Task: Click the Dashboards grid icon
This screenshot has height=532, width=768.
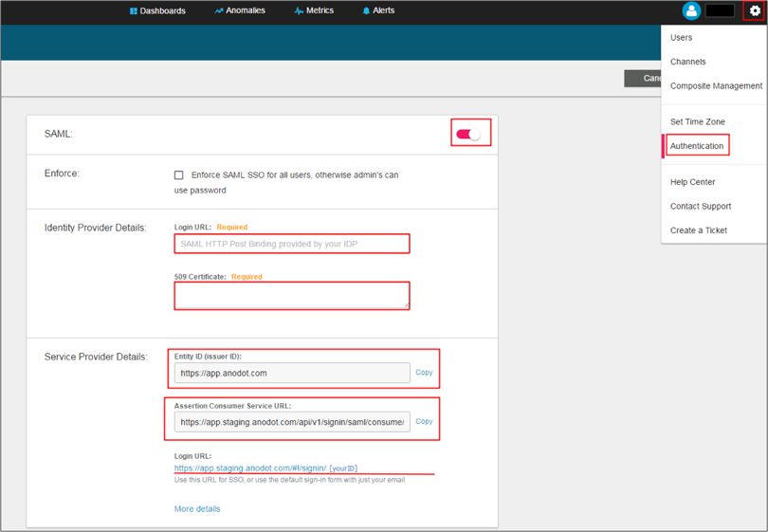Action: 134,11
